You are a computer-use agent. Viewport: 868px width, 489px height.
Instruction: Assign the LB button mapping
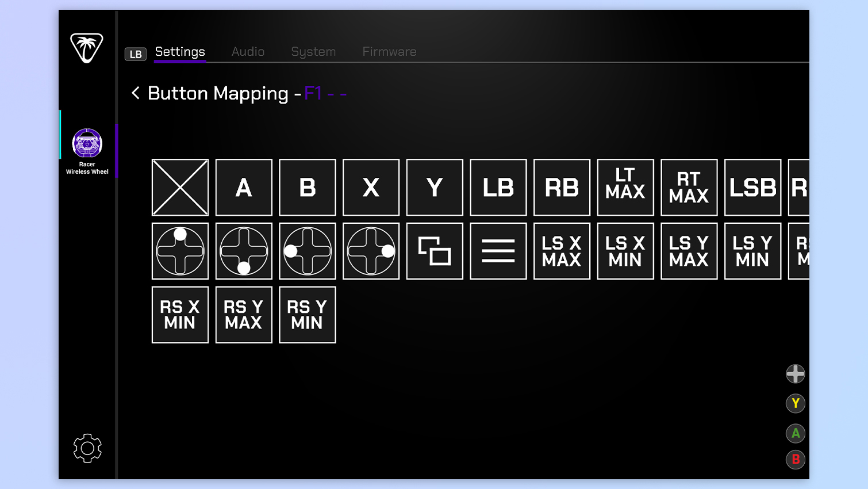[x=498, y=188]
